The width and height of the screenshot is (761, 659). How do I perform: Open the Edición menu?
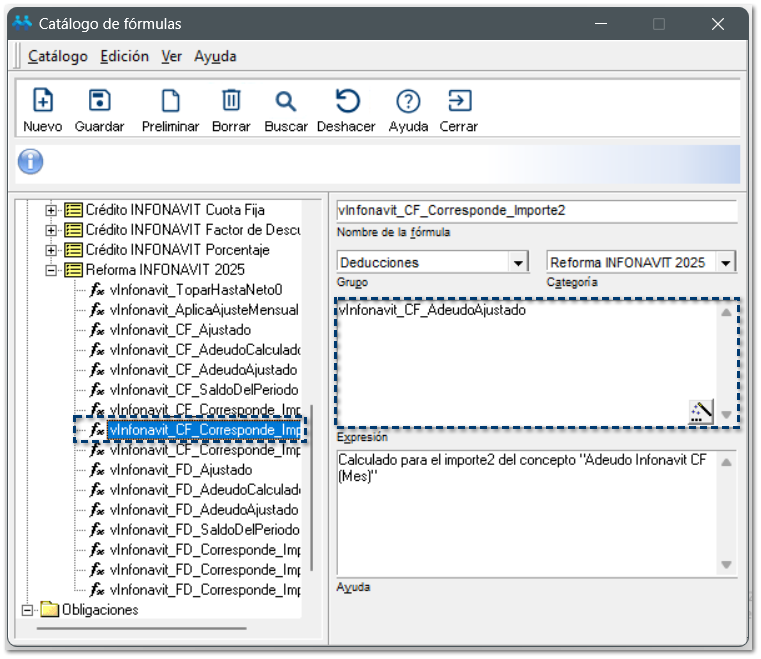click(125, 57)
